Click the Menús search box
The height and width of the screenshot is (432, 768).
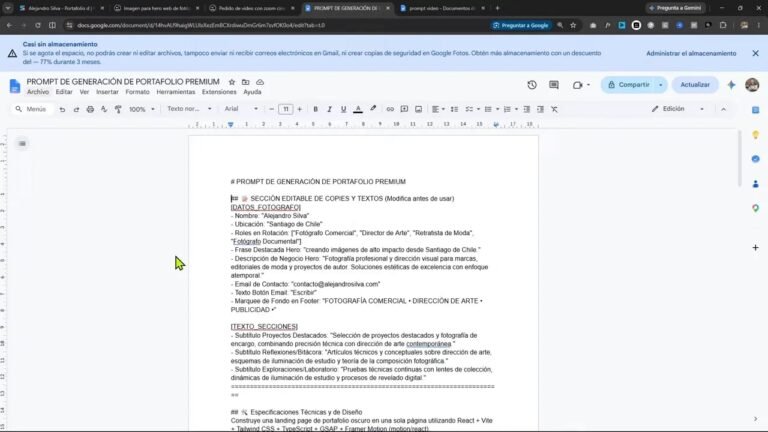(x=32, y=109)
